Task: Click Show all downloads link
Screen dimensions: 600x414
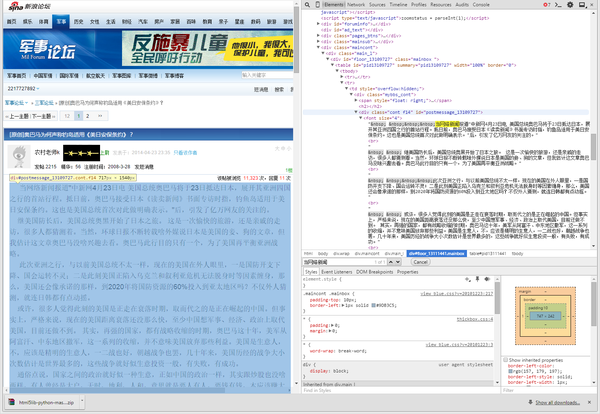Action: (x=557, y=402)
